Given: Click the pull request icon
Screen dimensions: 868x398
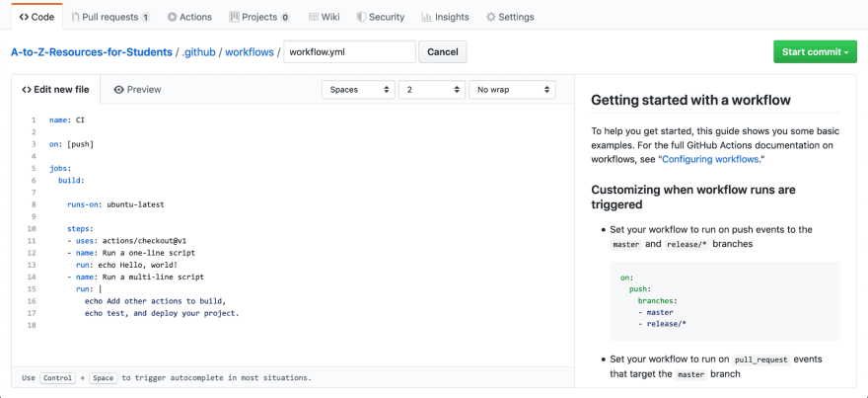Looking at the screenshot, I should [x=75, y=17].
